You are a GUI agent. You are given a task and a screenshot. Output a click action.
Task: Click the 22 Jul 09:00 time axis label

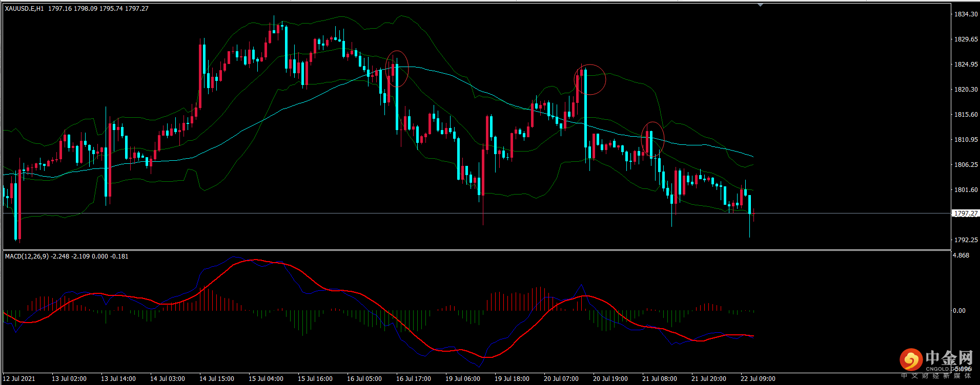point(758,379)
